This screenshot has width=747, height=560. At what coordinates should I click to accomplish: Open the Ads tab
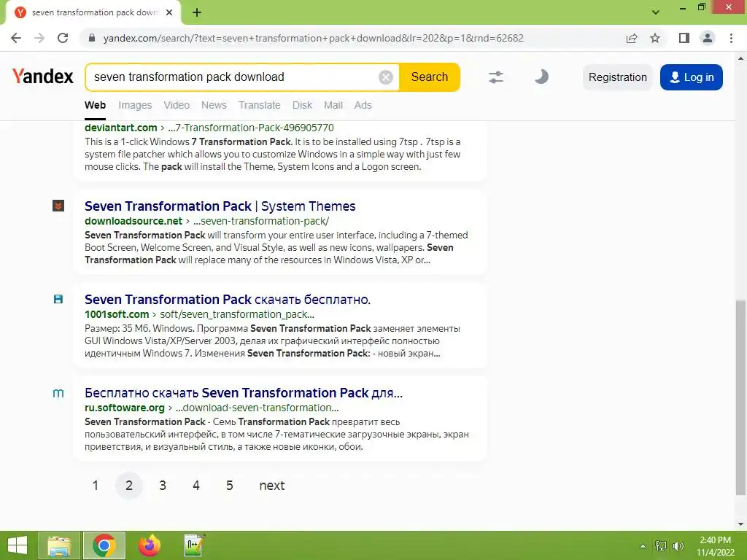pos(363,105)
